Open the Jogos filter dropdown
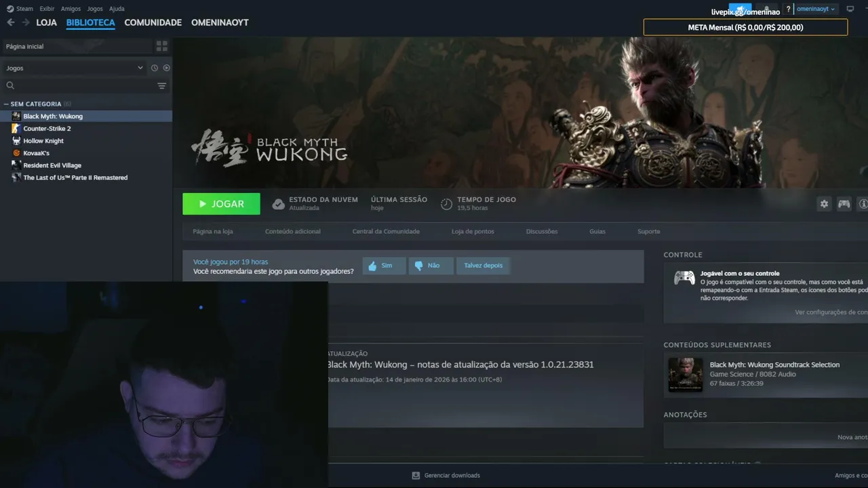The width and height of the screenshot is (868, 488). click(x=75, y=68)
